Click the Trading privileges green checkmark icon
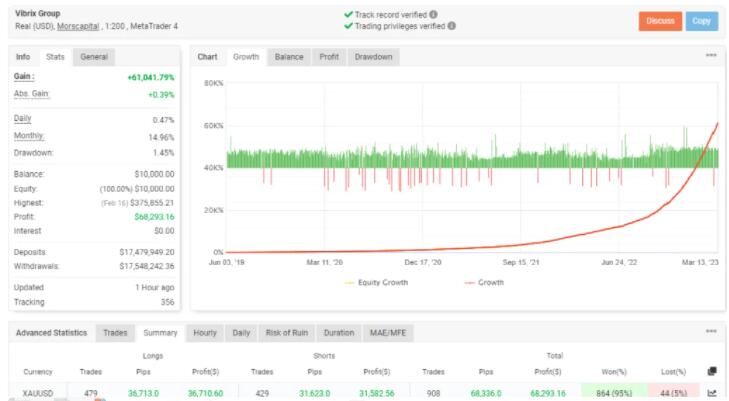The height and width of the screenshot is (401, 729). pyautogui.click(x=347, y=26)
